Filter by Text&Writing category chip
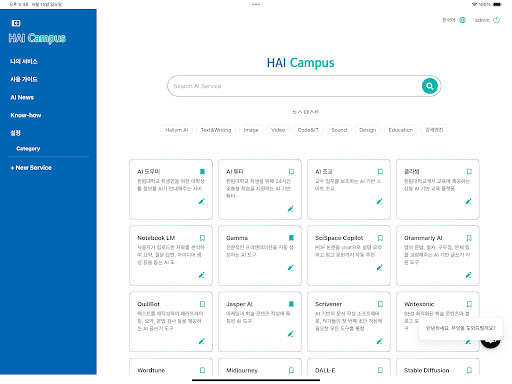 pyautogui.click(x=216, y=130)
